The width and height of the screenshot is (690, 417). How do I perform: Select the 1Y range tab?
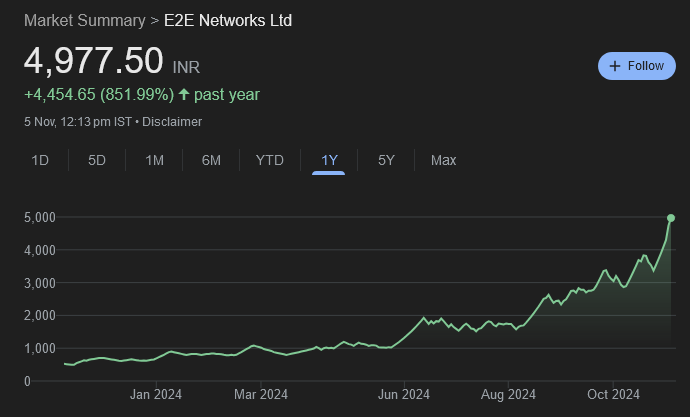(x=329, y=160)
